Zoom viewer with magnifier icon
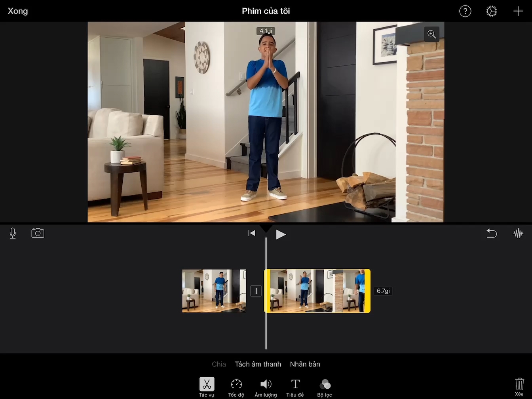 (x=431, y=34)
